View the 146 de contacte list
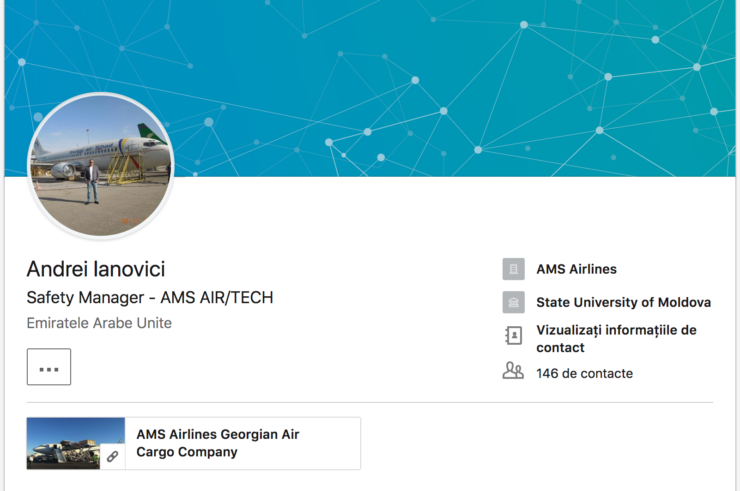The width and height of the screenshot is (740, 491). [584, 373]
